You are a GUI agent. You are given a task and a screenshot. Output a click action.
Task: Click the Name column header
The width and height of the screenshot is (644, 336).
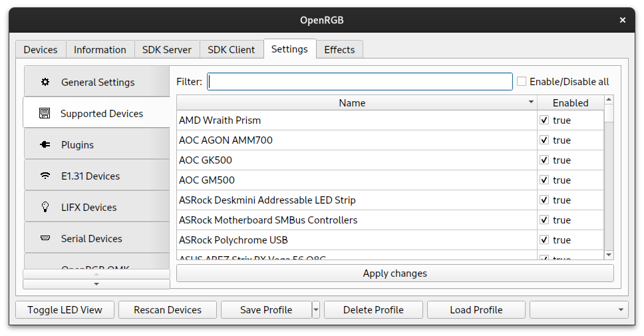(357, 102)
